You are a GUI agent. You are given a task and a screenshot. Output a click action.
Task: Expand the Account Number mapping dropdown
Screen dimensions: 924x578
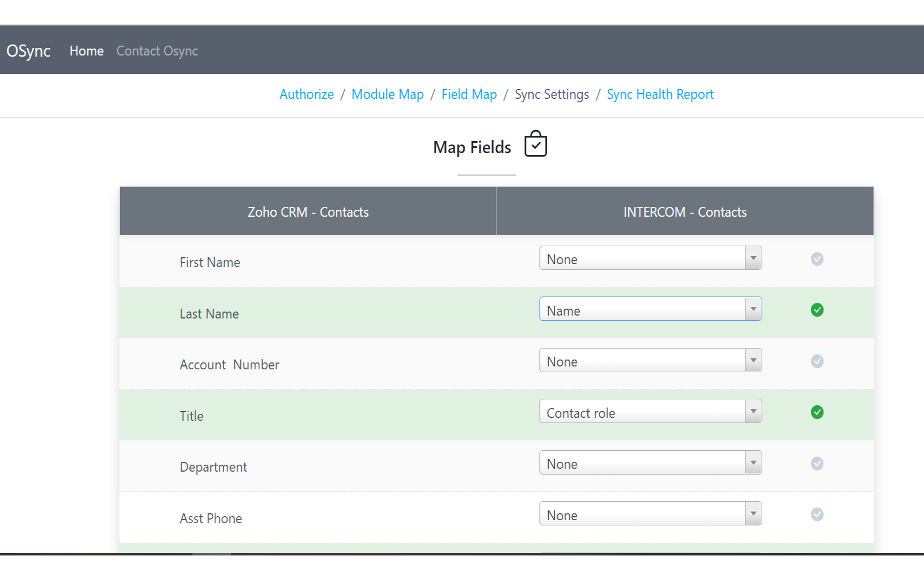[x=650, y=361]
